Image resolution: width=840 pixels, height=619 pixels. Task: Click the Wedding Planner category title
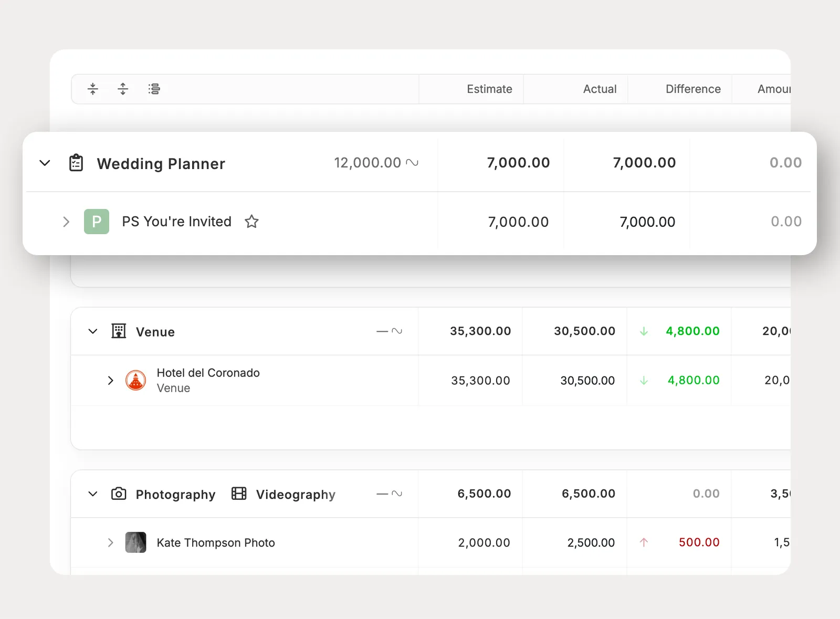click(x=161, y=164)
